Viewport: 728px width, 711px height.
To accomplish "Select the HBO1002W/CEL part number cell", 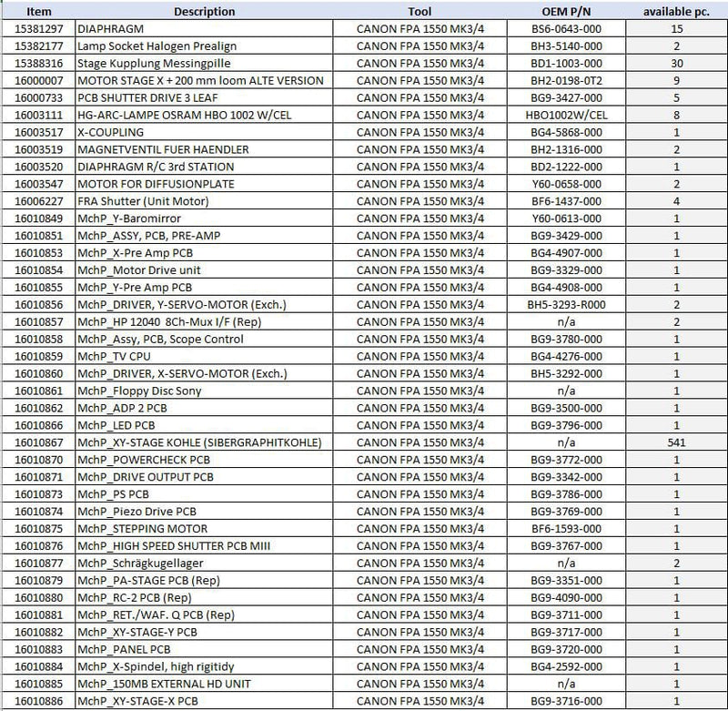I will click(x=566, y=115).
